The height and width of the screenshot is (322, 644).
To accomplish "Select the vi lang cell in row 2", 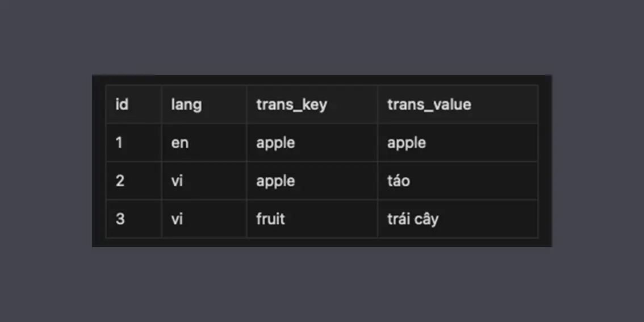I will pyautogui.click(x=204, y=181).
